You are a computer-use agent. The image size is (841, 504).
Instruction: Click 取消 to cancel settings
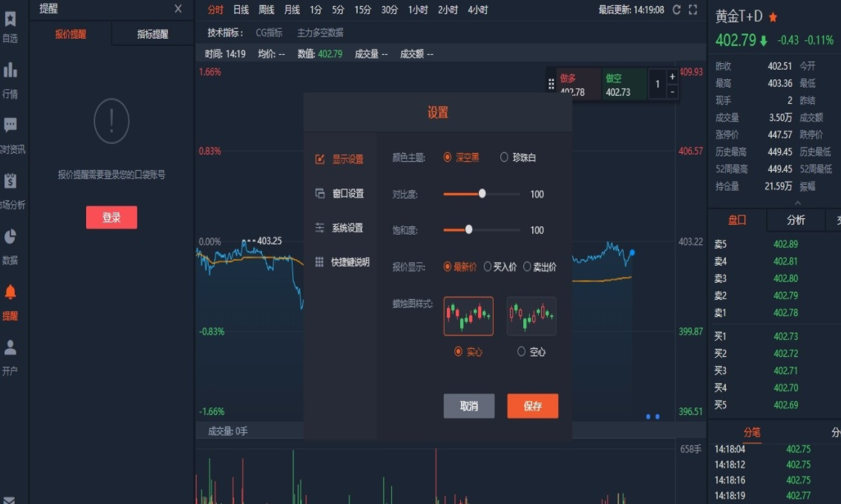coord(469,406)
